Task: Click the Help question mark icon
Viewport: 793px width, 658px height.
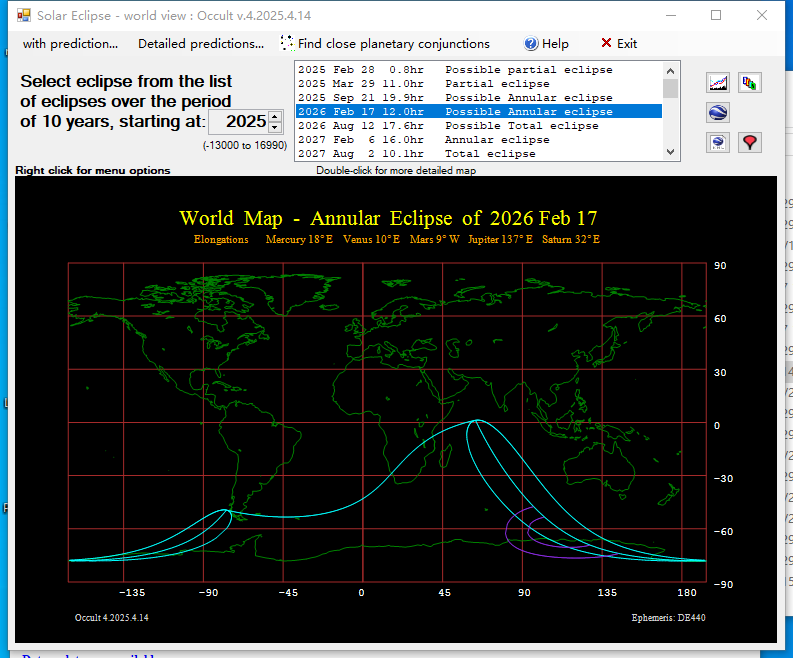Action: click(x=531, y=44)
